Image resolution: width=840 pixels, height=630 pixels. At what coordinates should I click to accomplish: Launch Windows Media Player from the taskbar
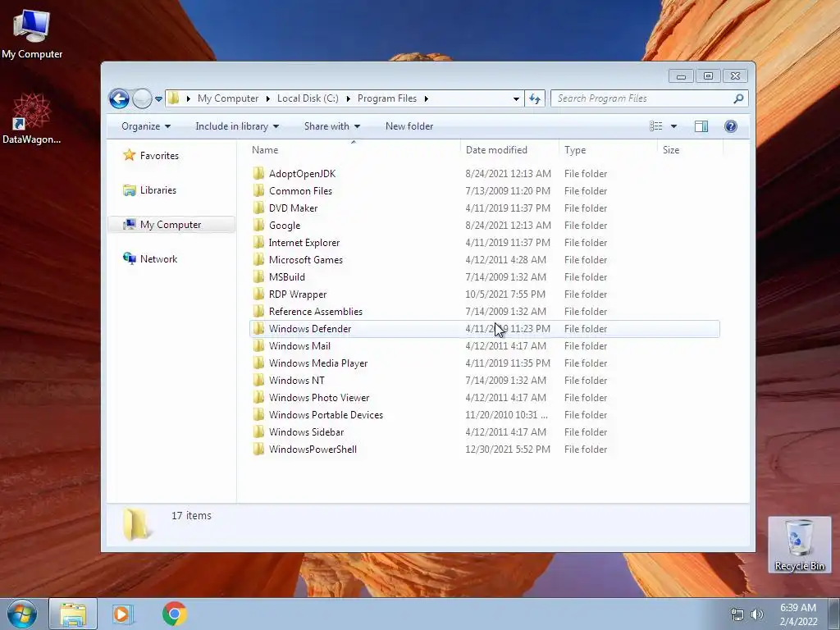pos(123,614)
